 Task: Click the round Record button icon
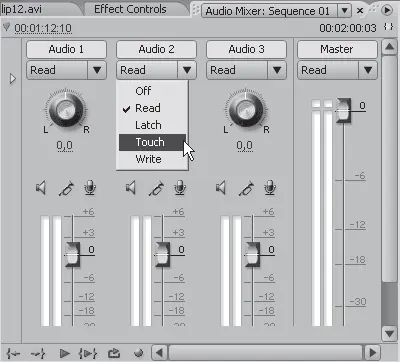138,353
